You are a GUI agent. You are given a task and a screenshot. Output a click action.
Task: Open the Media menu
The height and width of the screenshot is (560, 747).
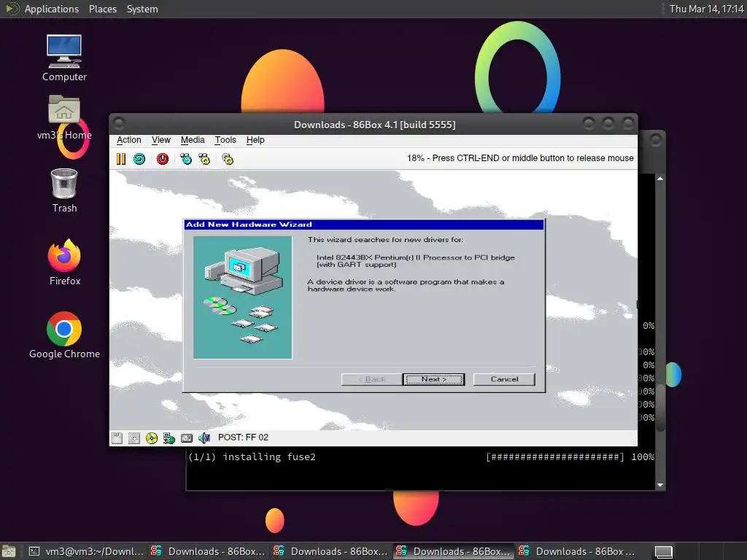(193, 140)
